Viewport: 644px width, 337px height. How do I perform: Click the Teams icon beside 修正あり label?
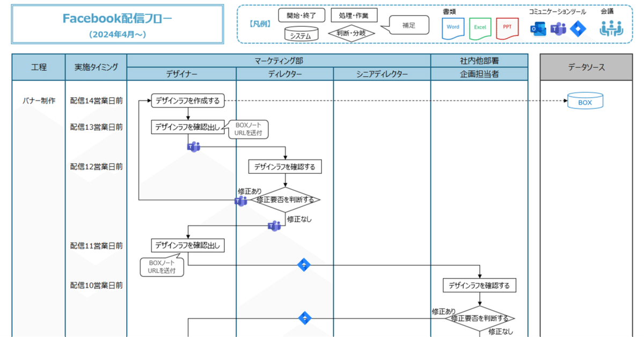(240, 201)
